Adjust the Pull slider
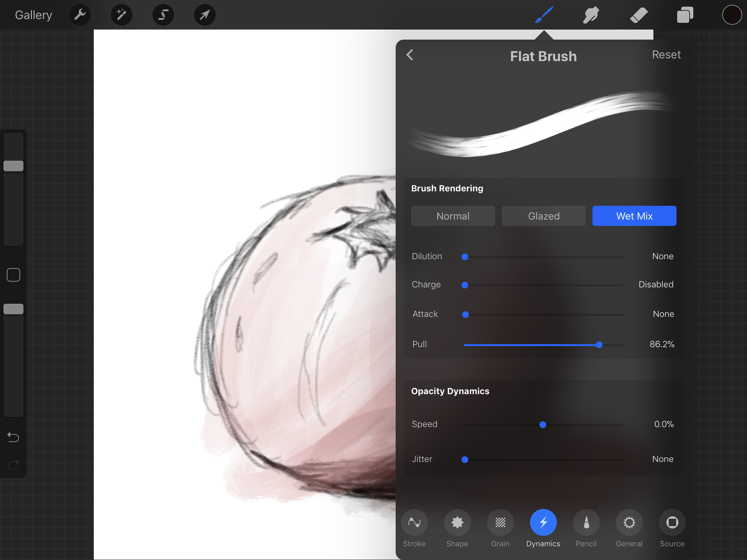Screen dimensions: 747x560 click(x=599, y=345)
